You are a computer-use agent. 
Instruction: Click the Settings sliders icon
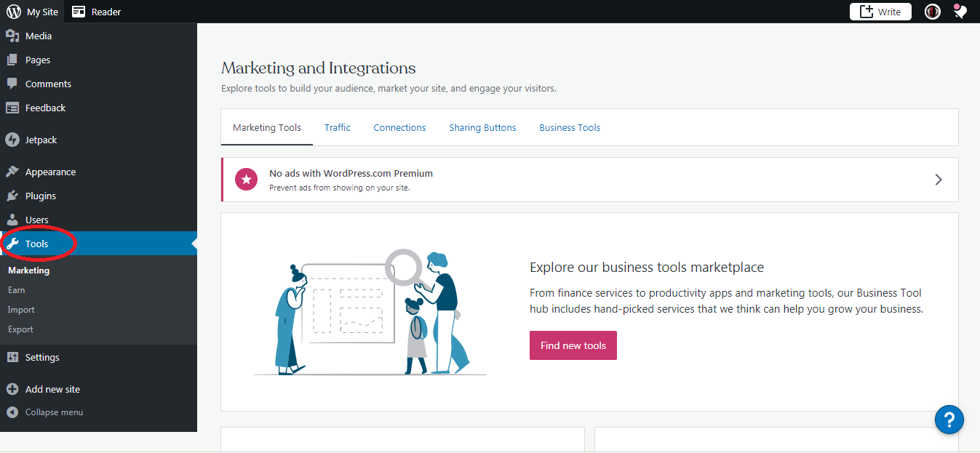pos(12,358)
